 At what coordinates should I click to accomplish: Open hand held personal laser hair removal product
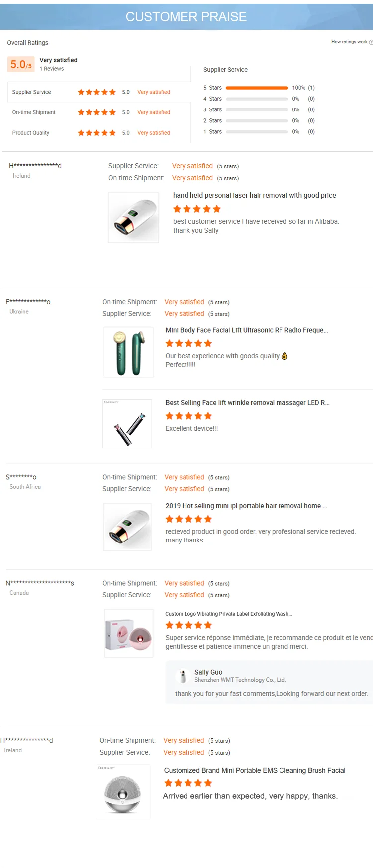click(x=254, y=195)
